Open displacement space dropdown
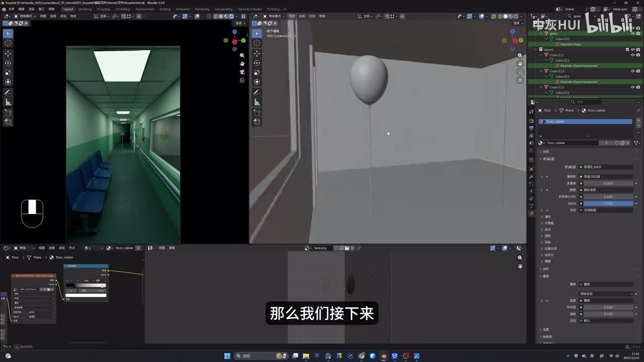The image size is (644, 362). (x=607, y=294)
